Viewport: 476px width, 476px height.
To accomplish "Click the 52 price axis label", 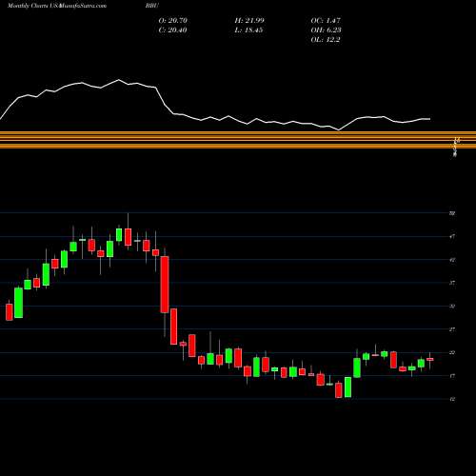I will [452, 213].
